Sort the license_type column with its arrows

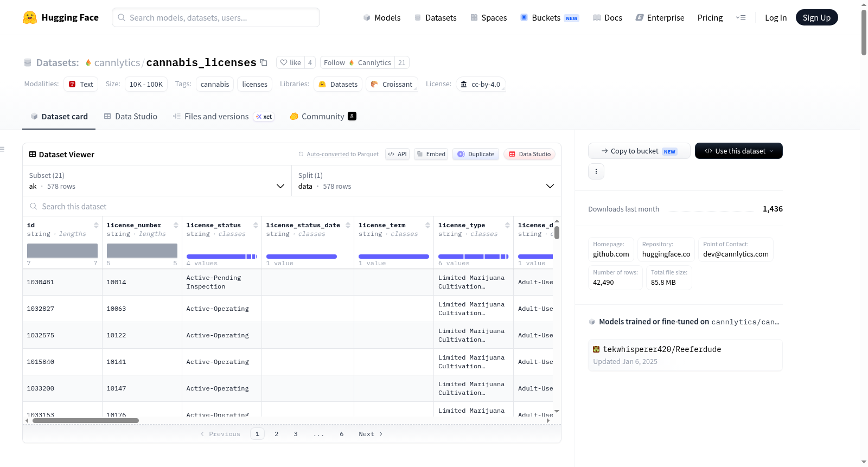click(x=507, y=225)
